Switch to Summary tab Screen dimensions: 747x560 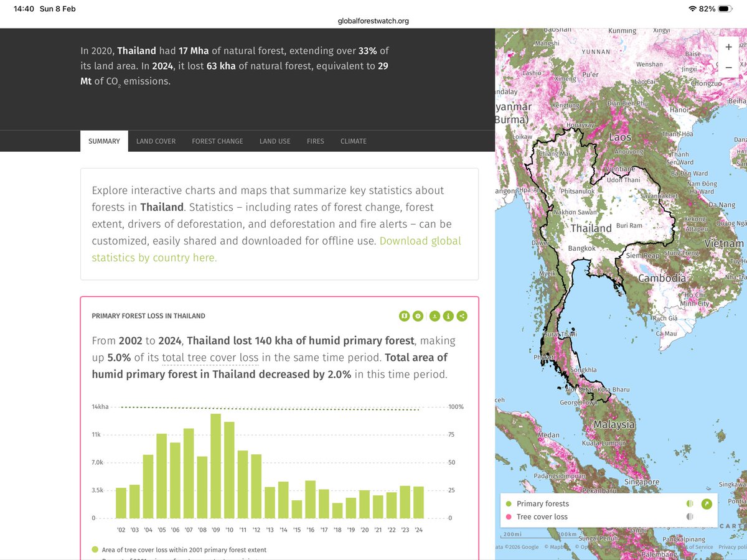point(104,141)
